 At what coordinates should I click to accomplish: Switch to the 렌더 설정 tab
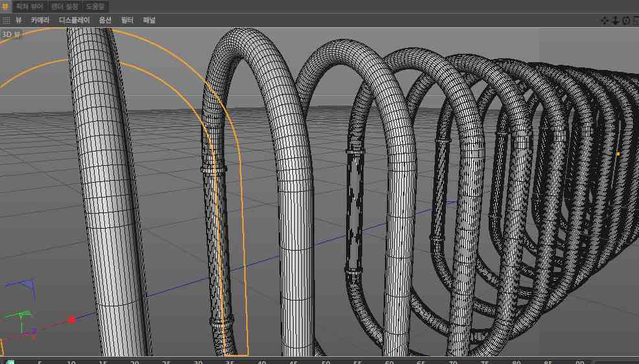[64, 6]
